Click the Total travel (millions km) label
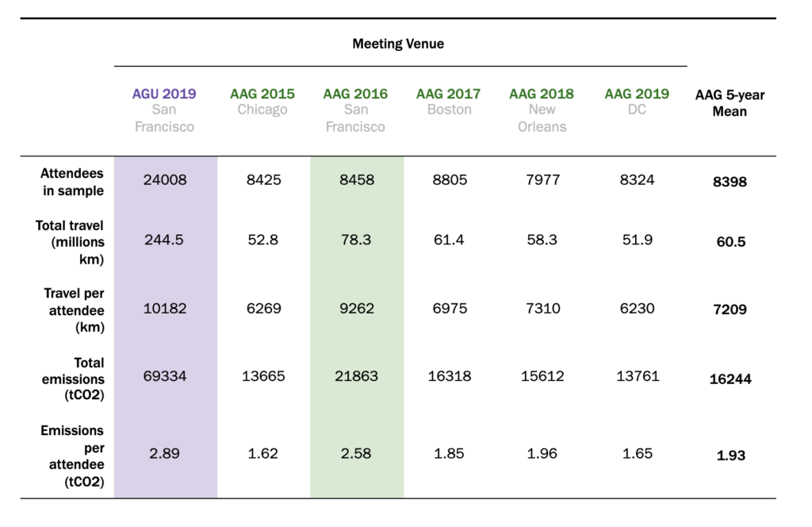The image size is (812, 527). tap(70, 242)
